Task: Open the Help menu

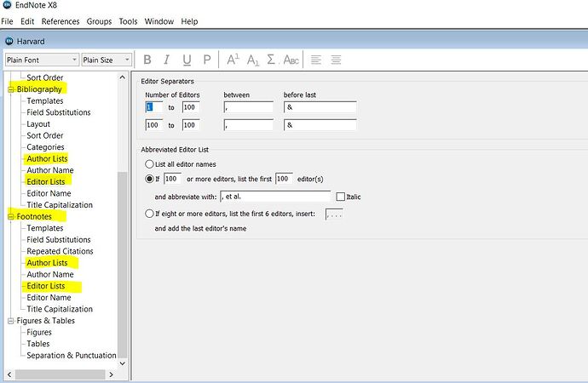Action: click(189, 21)
